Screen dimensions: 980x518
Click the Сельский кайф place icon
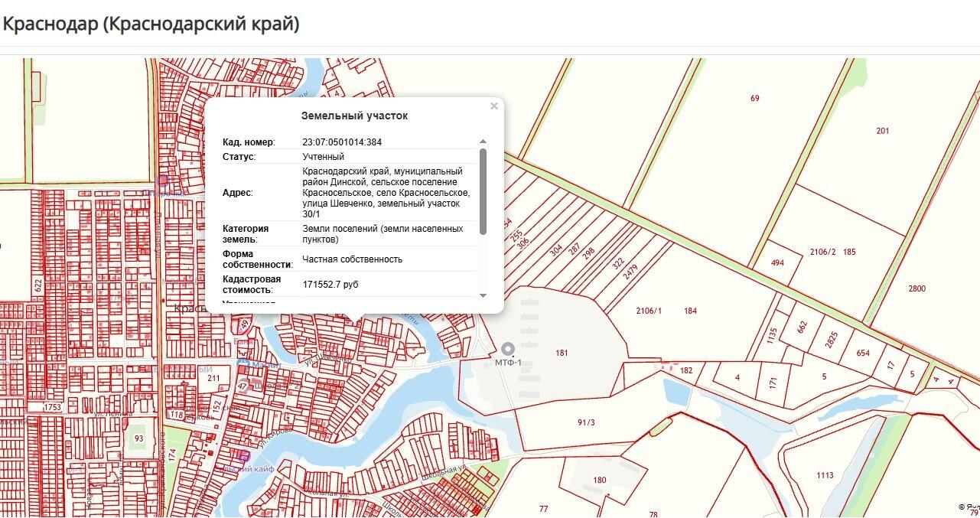tap(244, 456)
